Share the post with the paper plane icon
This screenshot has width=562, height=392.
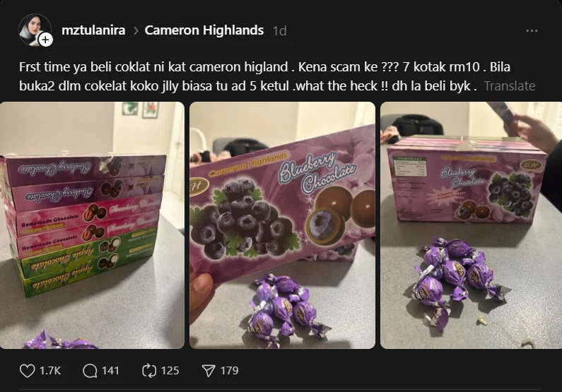point(209,371)
